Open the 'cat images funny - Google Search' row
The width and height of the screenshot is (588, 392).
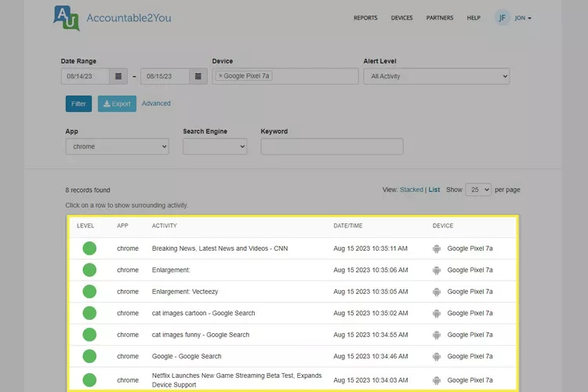pyautogui.click(x=293, y=335)
